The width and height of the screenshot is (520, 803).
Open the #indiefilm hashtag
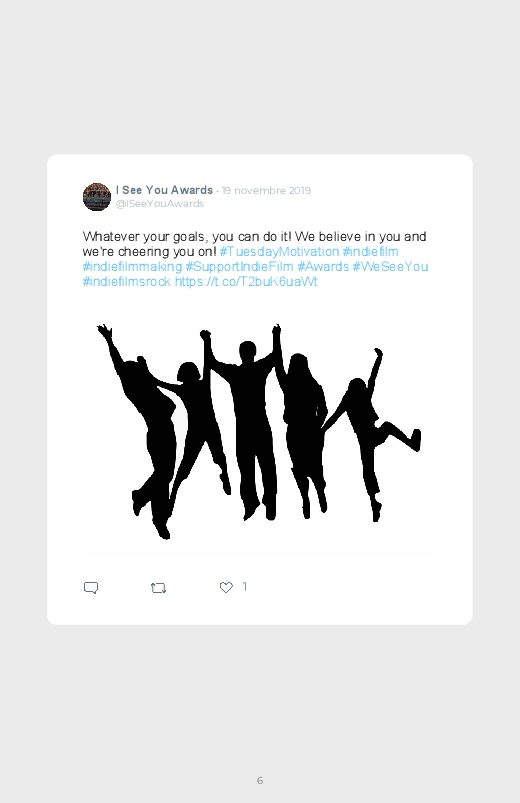[370, 251]
